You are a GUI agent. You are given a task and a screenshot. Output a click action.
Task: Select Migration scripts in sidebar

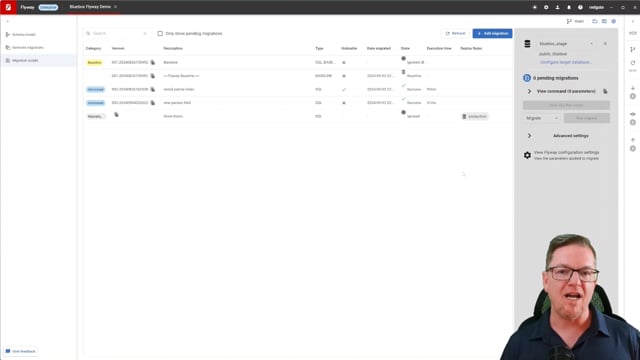38,60
